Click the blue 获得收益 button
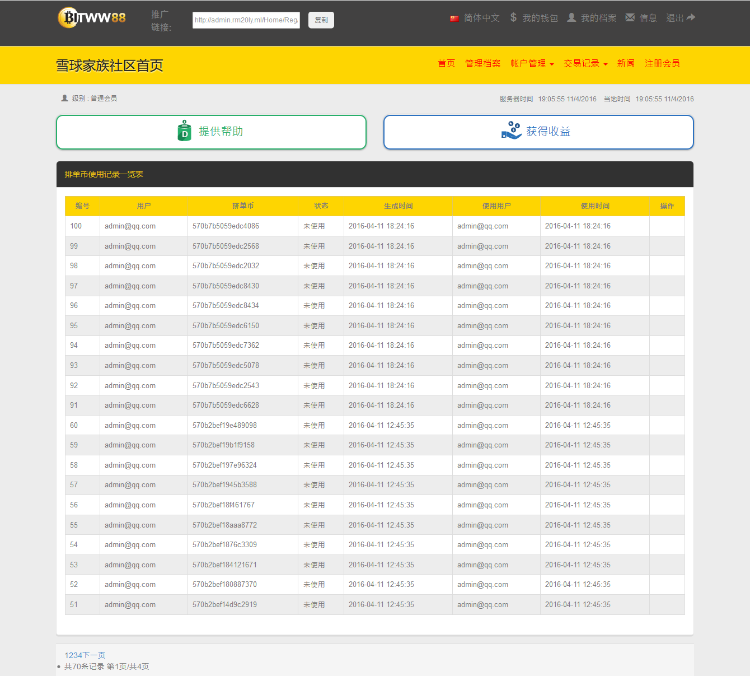 (x=538, y=132)
